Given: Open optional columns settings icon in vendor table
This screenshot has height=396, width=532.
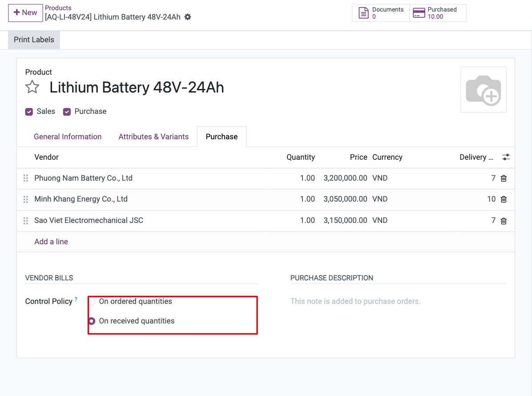Looking at the screenshot, I should pos(506,157).
